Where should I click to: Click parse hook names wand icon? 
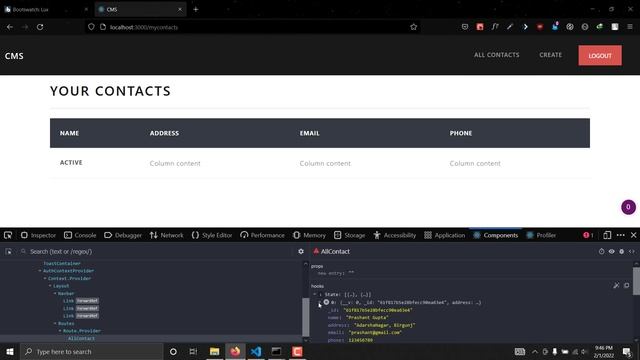(616, 285)
